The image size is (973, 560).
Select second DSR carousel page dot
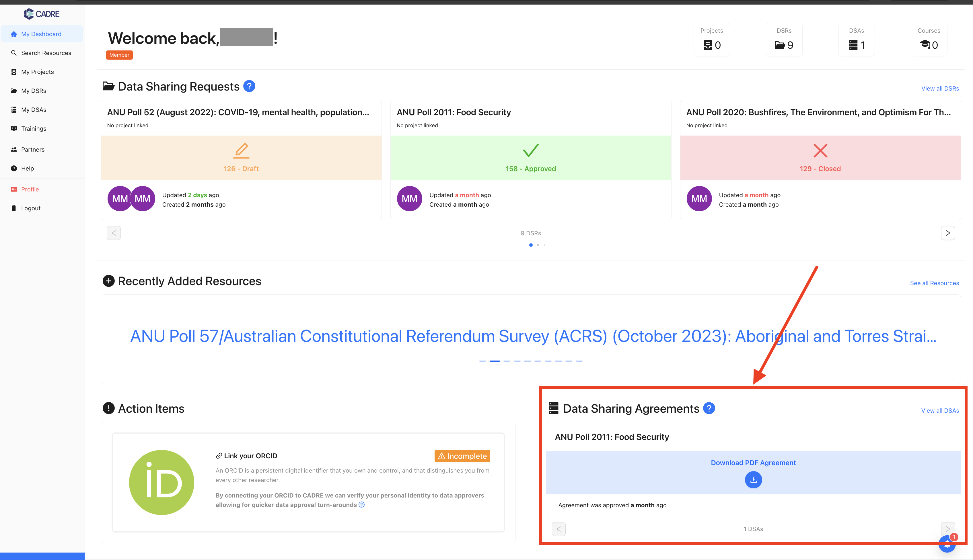tap(538, 245)
